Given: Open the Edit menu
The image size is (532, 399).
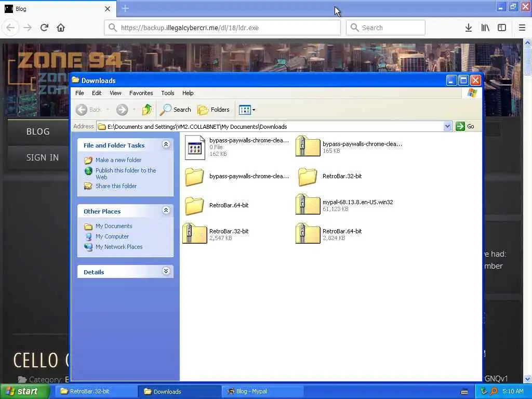Looking at the screenshot, I should [x=97, y=93].
